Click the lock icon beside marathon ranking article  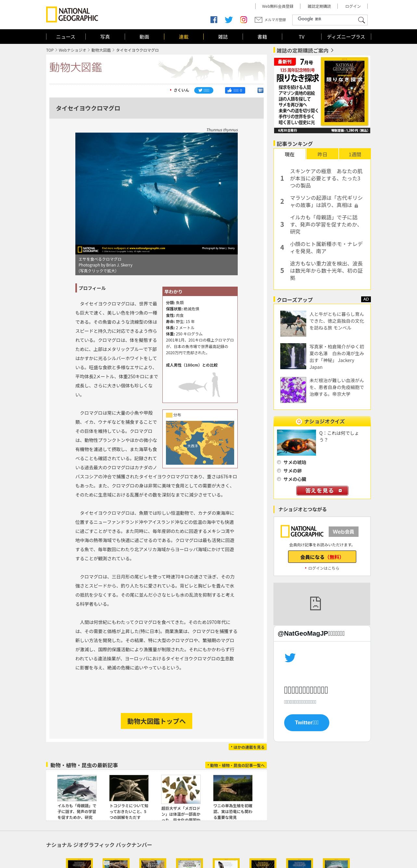click(x=356, y=205)
